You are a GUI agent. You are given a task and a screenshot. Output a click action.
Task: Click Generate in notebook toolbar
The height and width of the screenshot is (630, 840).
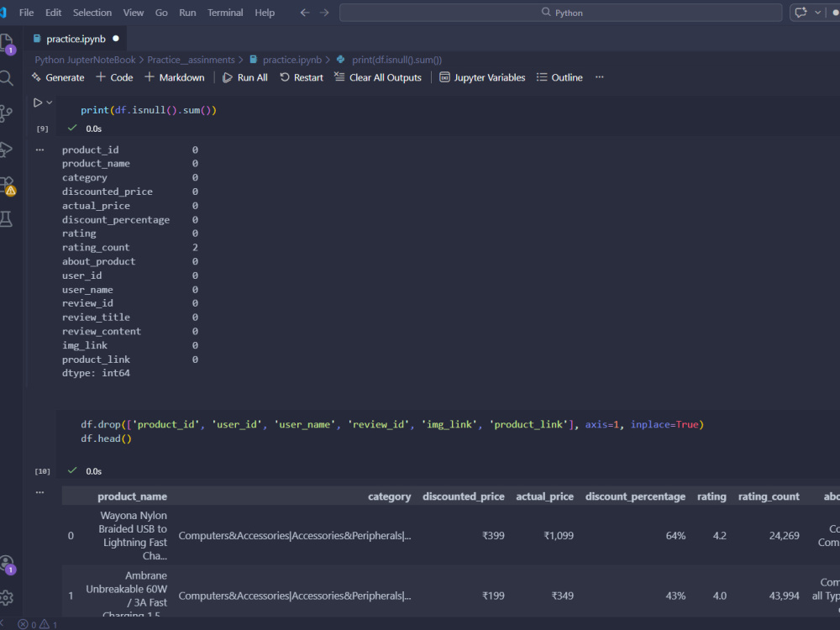(x=58, y=77)
